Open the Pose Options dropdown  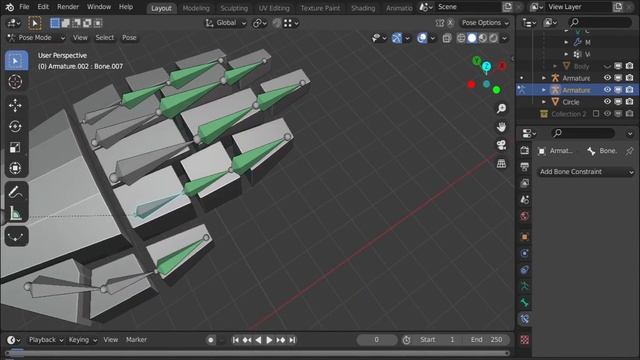[485, 23]
